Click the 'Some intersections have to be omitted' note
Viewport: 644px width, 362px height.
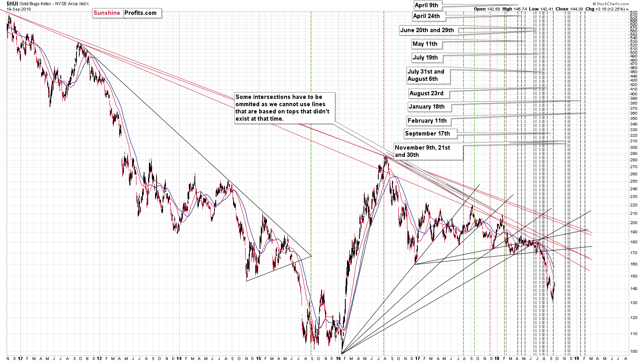coord(285,108)
